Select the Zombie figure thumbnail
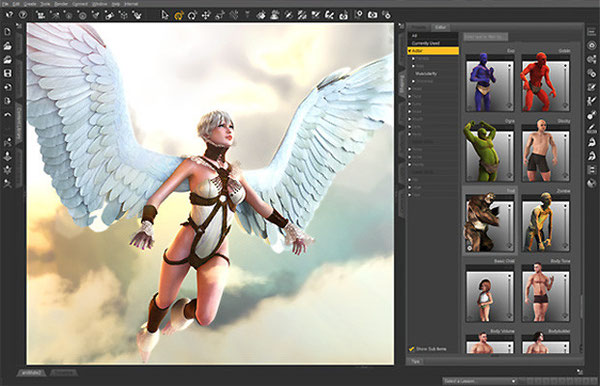Screen dimensions: 600x386 [546, 223]
